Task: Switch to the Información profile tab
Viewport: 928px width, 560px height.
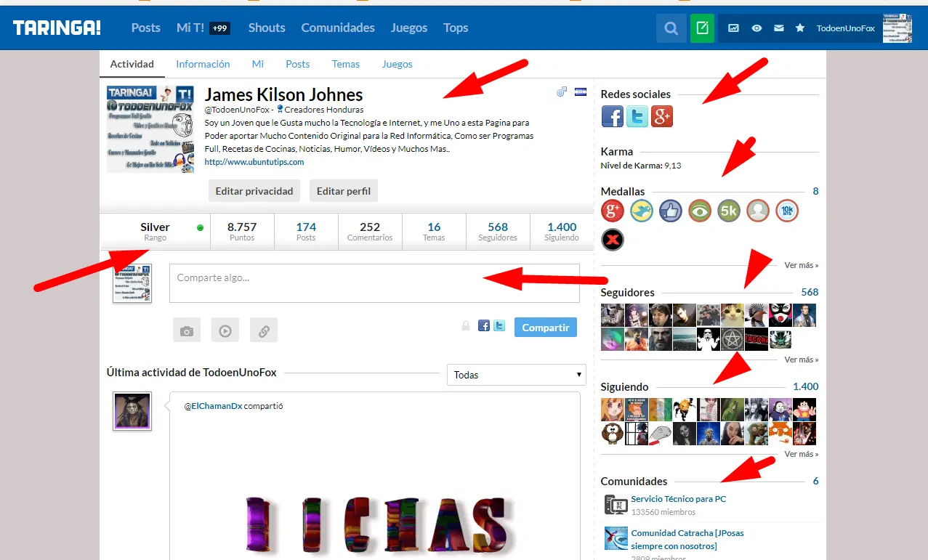Action: pyautogui.click(x=203, y=64)
